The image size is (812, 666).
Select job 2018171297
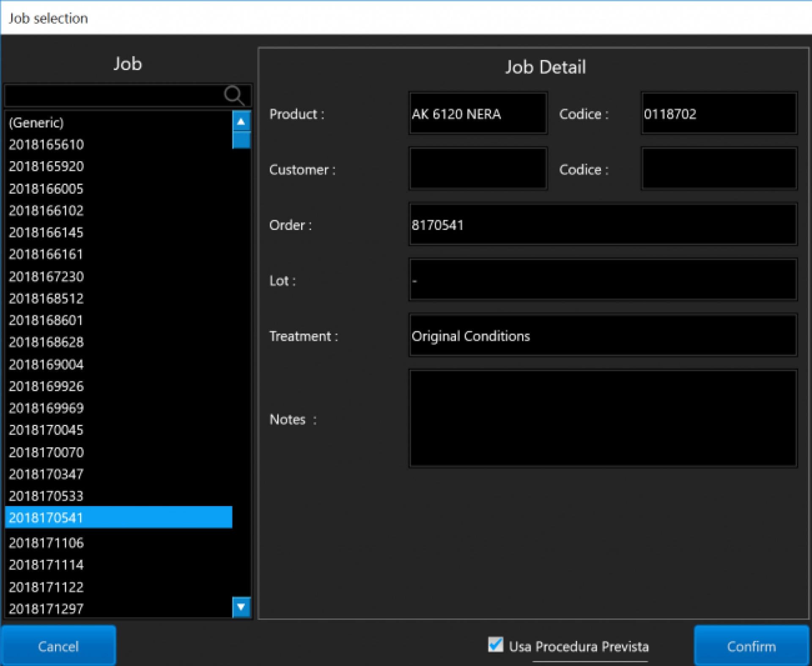click(46, 608)
